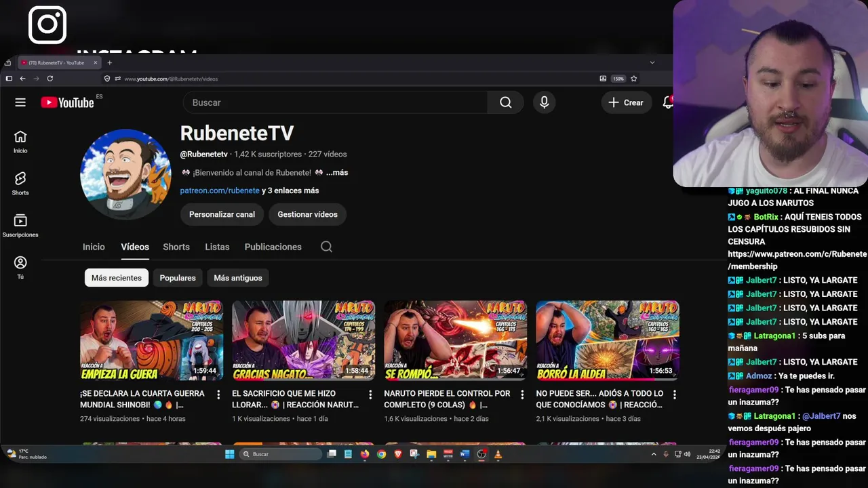Open the GRACIAS NAGATO thumbnail

click(304, 340)
